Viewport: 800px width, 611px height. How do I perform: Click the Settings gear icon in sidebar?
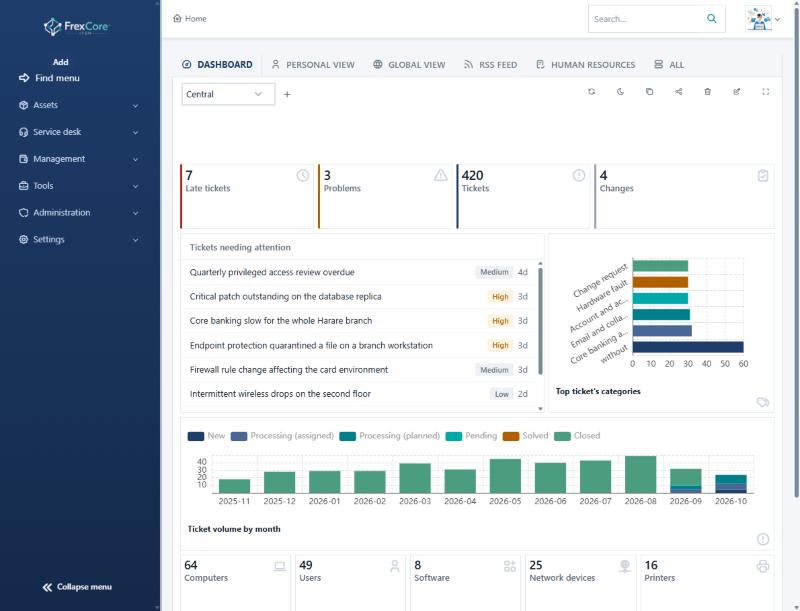[23, 239]
